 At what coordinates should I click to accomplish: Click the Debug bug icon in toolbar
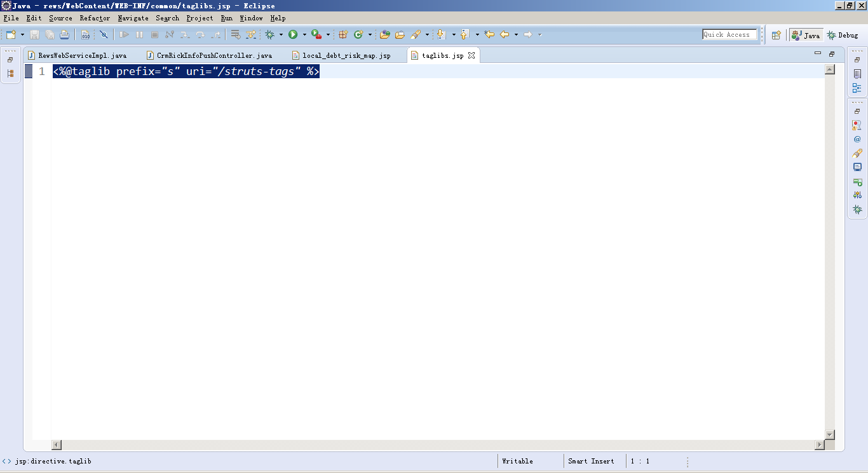(x=269, y=34)
